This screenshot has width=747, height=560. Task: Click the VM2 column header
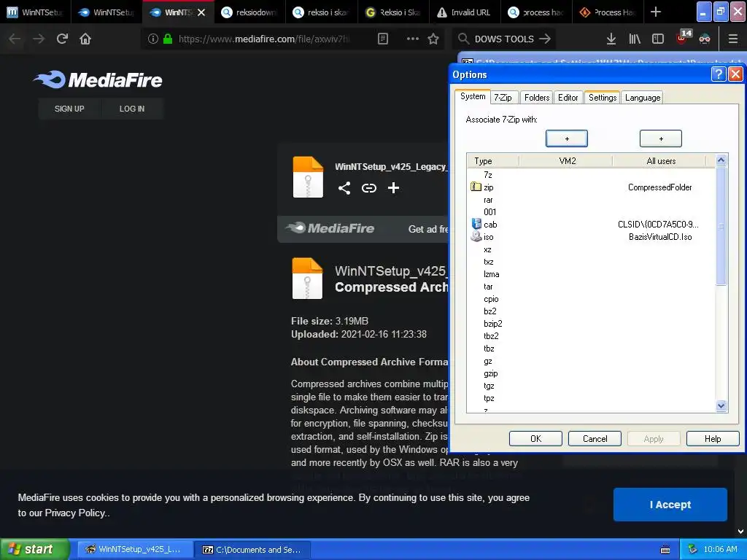(x=566, y=161)
